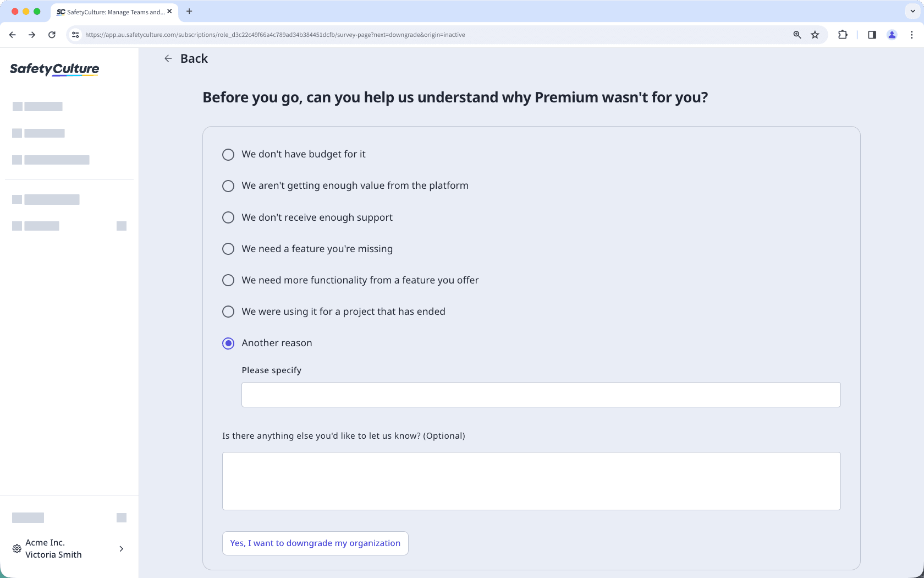Bookmark this page with the star icon

point(815,34)
